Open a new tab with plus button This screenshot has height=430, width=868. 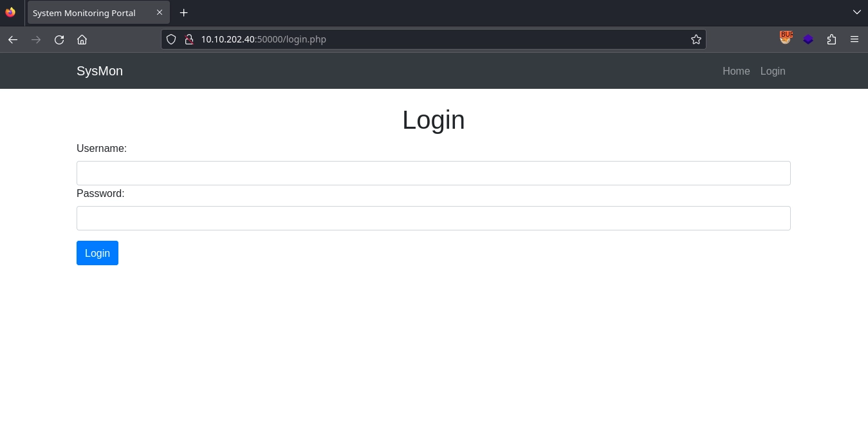point(184,13)
